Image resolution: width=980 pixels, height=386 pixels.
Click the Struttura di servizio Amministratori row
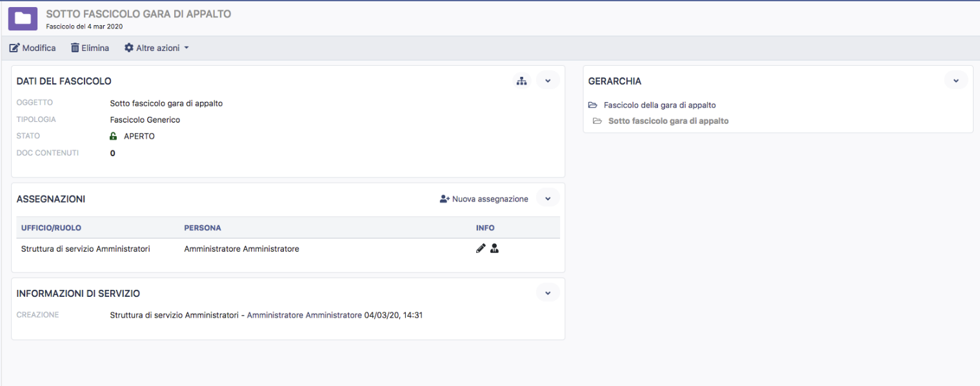pos(85,249)
